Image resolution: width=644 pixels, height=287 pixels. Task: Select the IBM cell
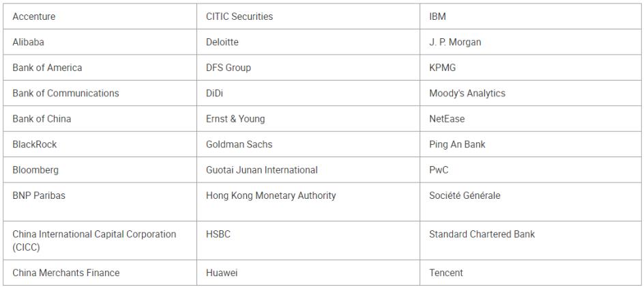pos(437,17)
